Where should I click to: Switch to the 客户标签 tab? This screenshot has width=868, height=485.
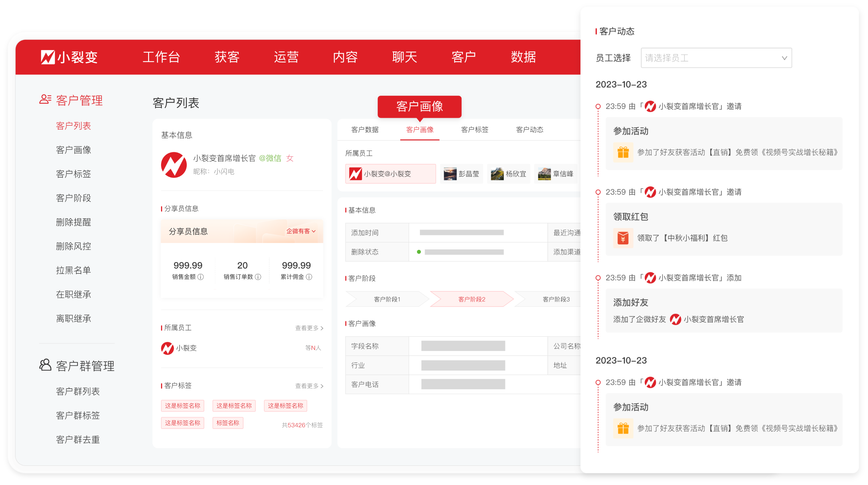474,130
